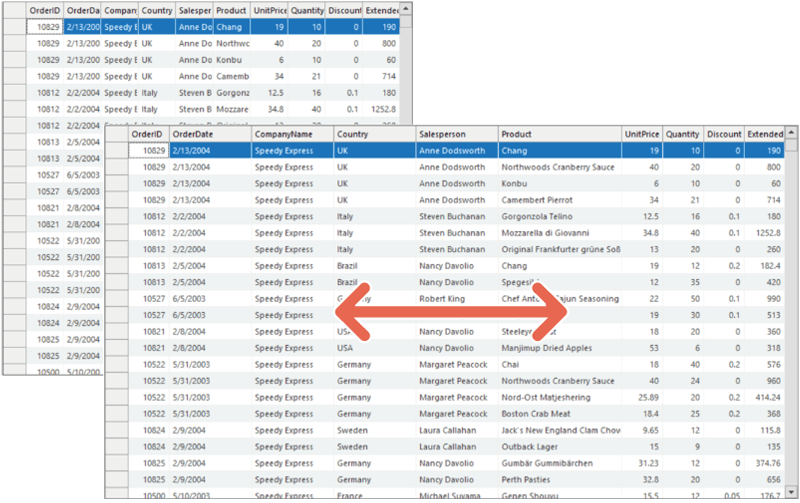This screenshot has height=503, width=800.
Task: Sort by OrderID header in front grid
Action: point(148,134)
